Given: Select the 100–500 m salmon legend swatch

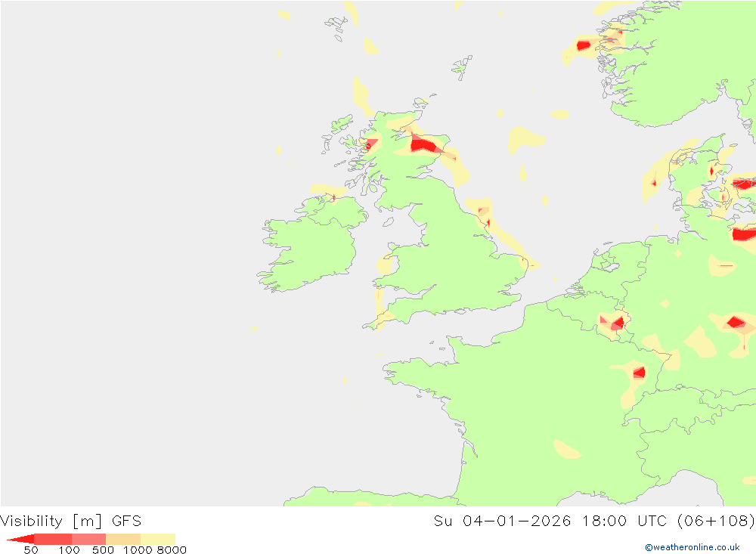Looking at the screenshot, I should point(88,539).
